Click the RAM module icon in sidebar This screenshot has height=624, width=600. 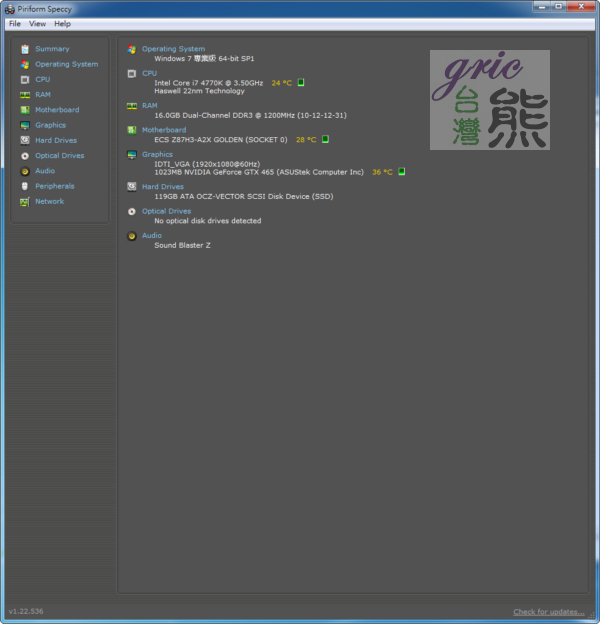pos(25,95)
